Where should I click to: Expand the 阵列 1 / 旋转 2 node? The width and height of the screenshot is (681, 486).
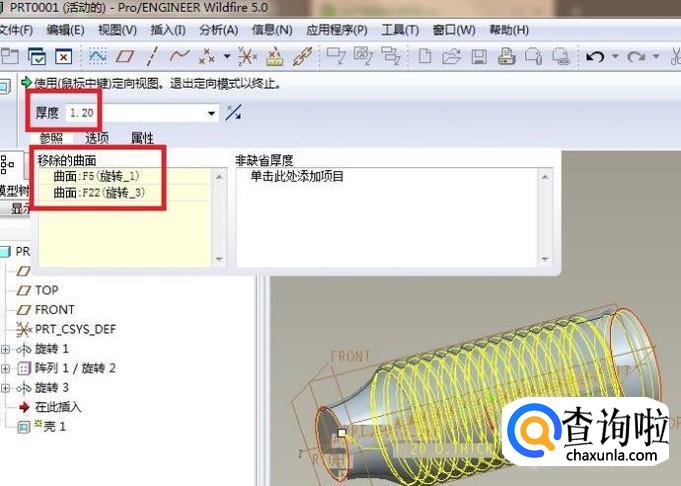pos(5,369)
